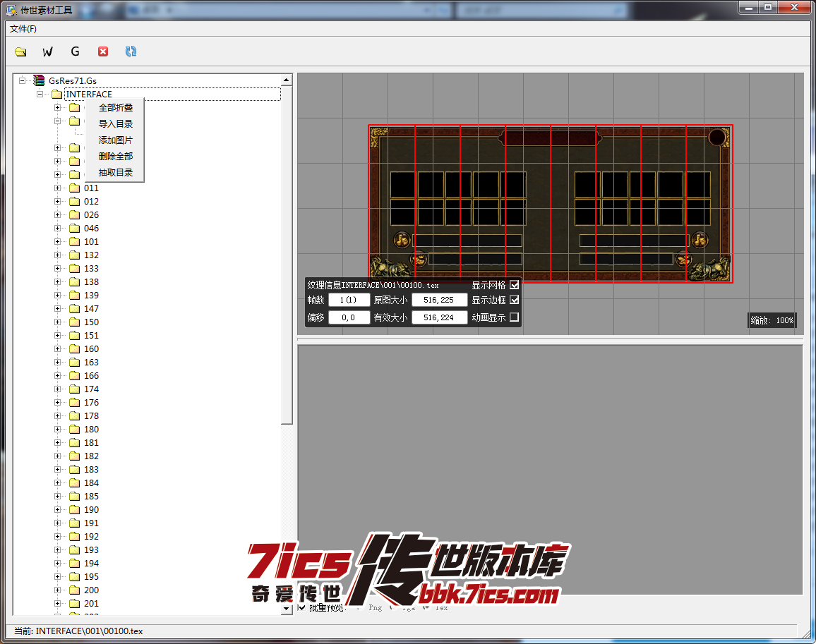Choose 导入目录 from context menu
Image resolution: width=816 pixels, height=644 pixels.
tap(116, 124)
